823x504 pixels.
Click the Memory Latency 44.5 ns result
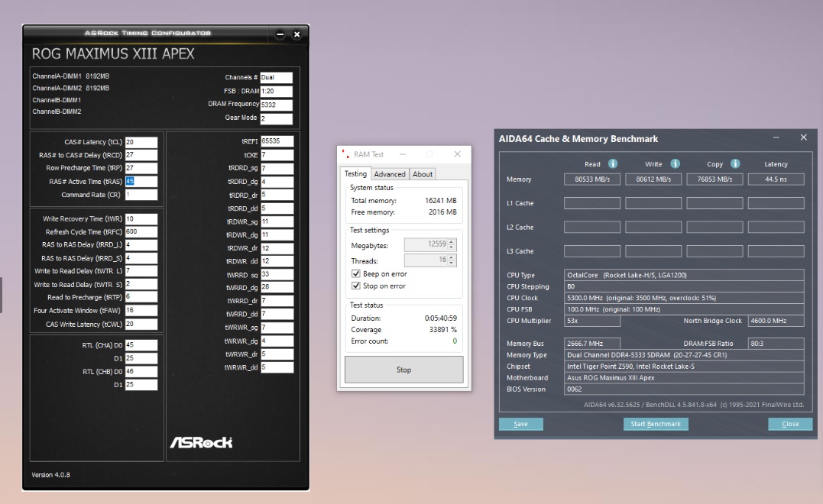coord(776,179)
